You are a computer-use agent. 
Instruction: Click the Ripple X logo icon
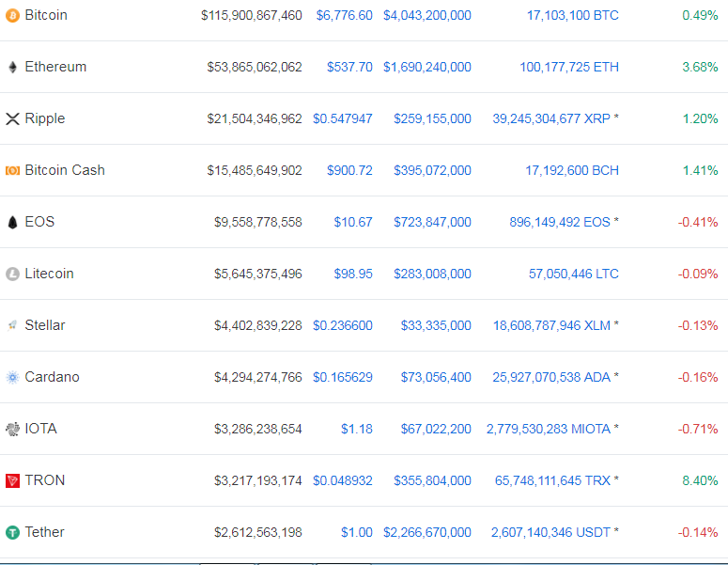(x=12, y=119)
